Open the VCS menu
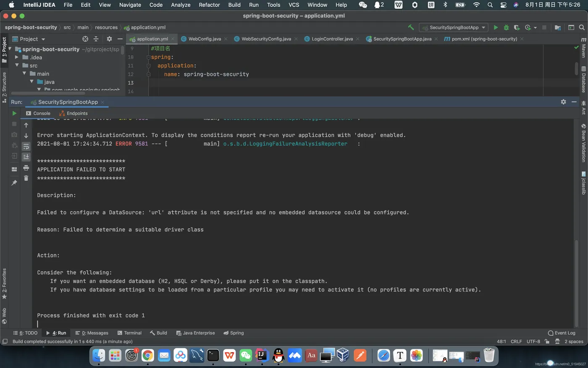Viewport: 588px width, 368px height. 294,5
